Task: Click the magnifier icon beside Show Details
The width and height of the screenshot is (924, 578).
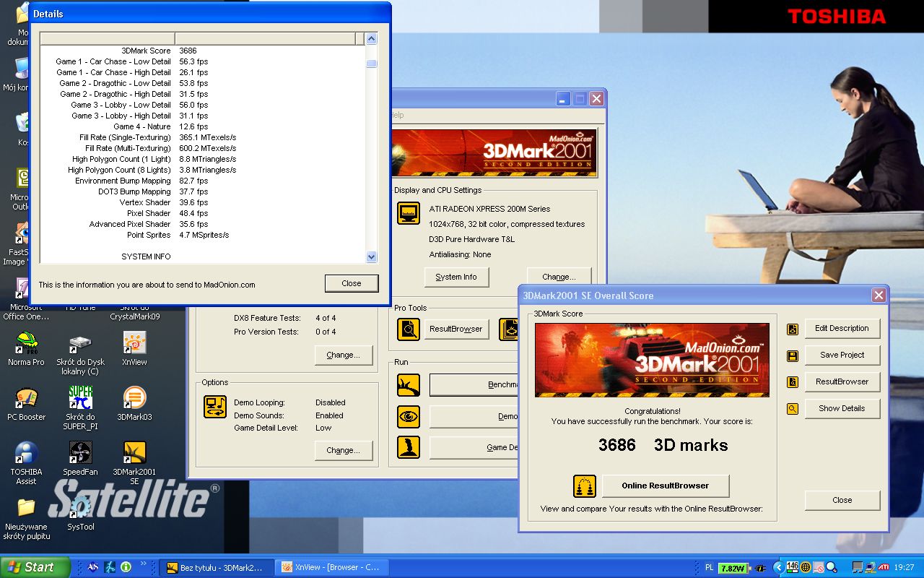Action: click(x=793, y=409)
